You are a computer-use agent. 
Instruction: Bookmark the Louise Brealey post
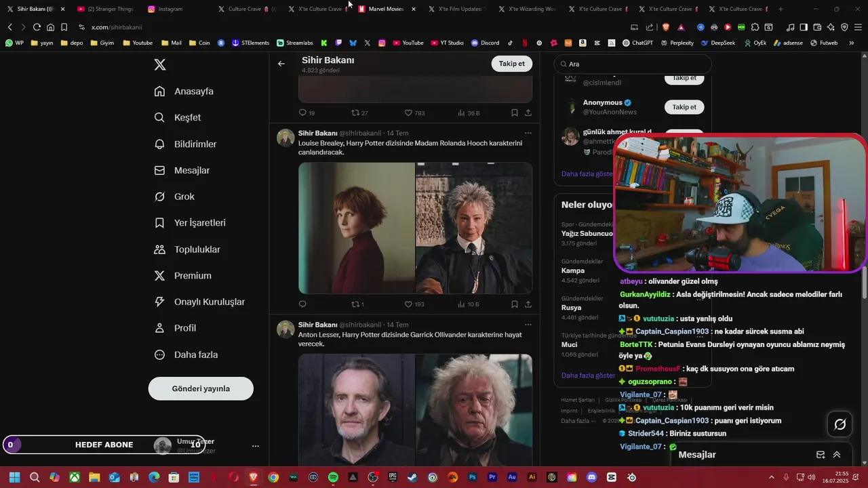pyautogui.click(x=515, y=304)
